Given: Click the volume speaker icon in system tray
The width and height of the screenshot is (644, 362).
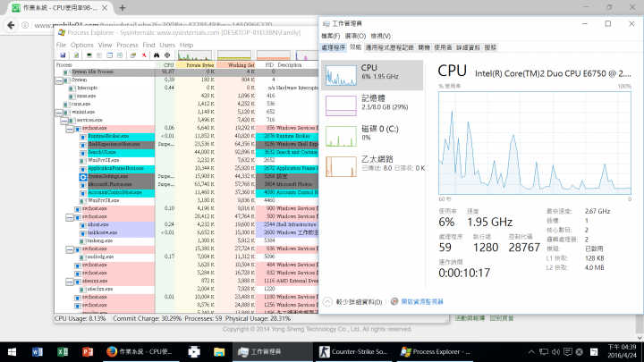Looking at the screenshot, I should click(555, 352).
